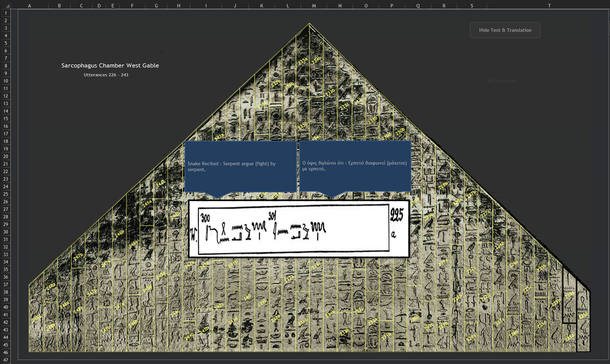Click the 243b sentence label
610x364 pixels.
click(x=204, y=330)
